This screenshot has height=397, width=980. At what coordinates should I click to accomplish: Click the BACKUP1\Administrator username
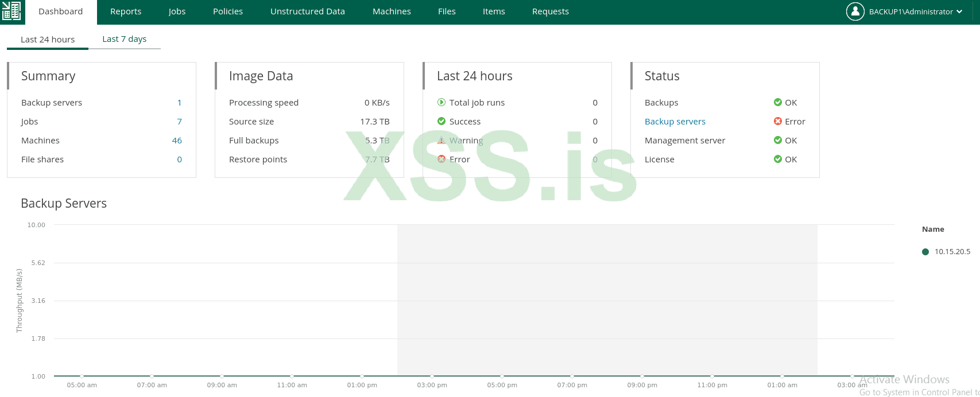911,12
